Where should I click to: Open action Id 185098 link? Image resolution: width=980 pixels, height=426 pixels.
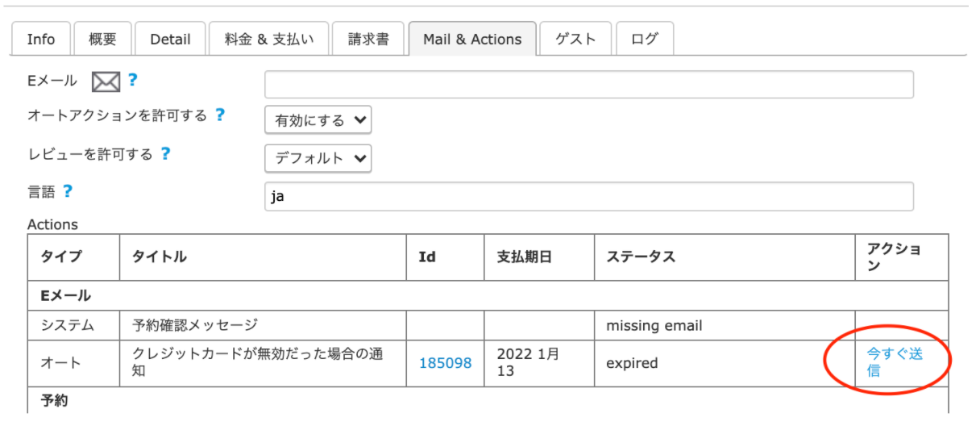[x=445, y=363]
